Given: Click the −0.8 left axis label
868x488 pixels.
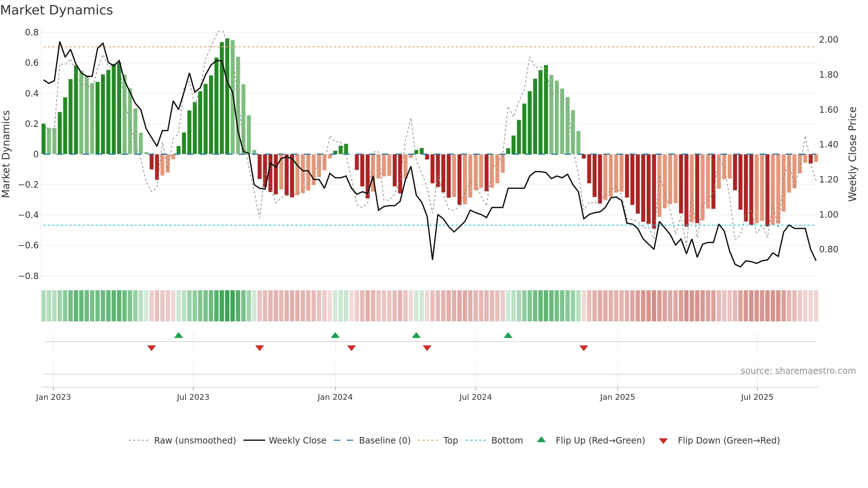Looking at the screenshot, I should tap(29, 276).
